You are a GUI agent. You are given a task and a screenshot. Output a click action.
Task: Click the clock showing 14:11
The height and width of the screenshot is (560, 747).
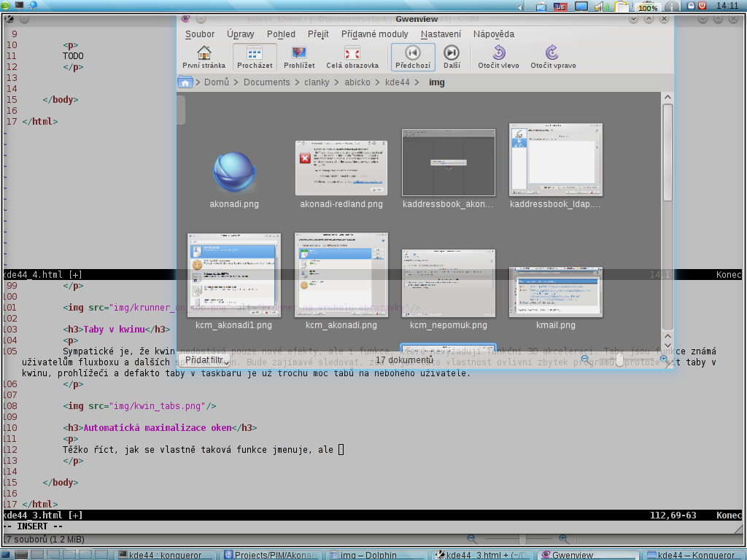[727, 6]
